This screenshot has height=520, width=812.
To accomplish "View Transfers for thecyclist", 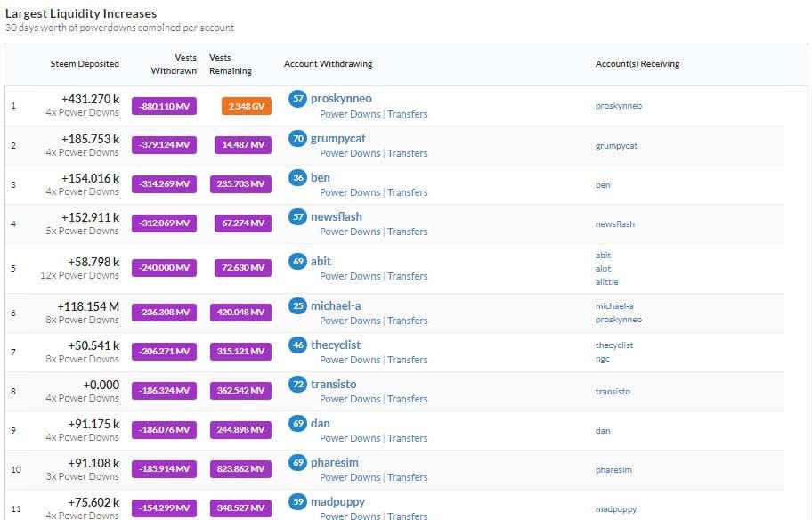I will pyautogui.click(x=408, y=360).
